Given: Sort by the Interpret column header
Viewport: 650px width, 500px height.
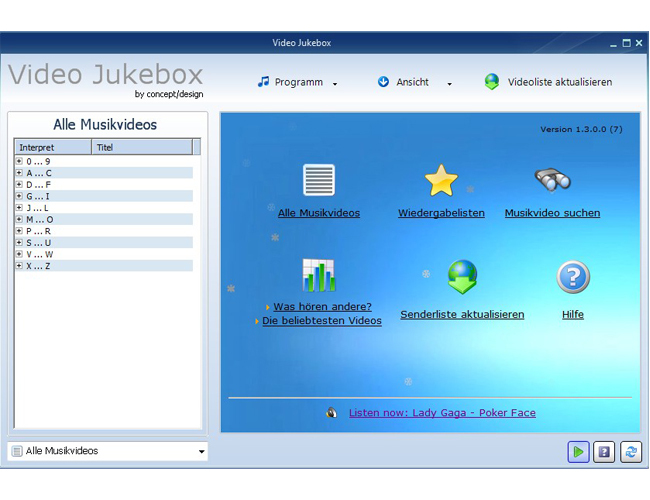Looking at the screenshot, I should 53,147.
